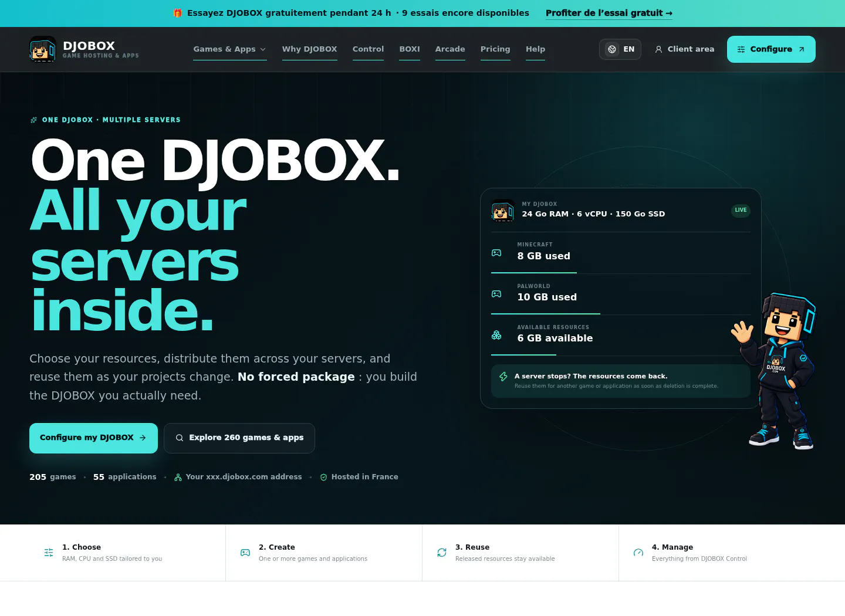The width and height of the screenshot is (845, 616).
Task: Click the '1. Choose' step heading
Action: 82,547
